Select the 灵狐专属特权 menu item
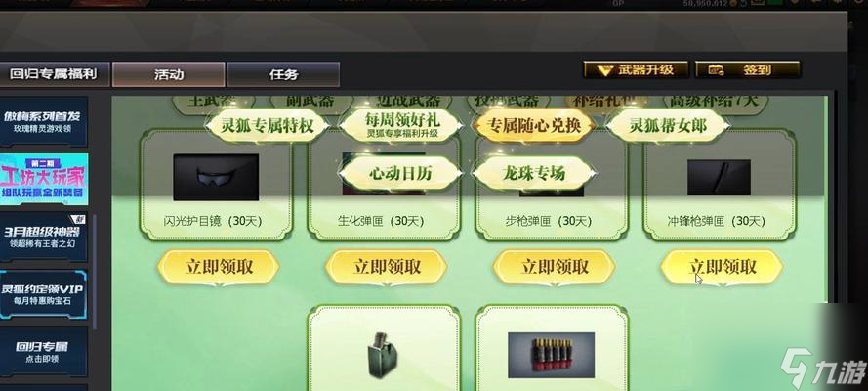The height and width of the screenshot is (391, 868). (x=268, y=126)
